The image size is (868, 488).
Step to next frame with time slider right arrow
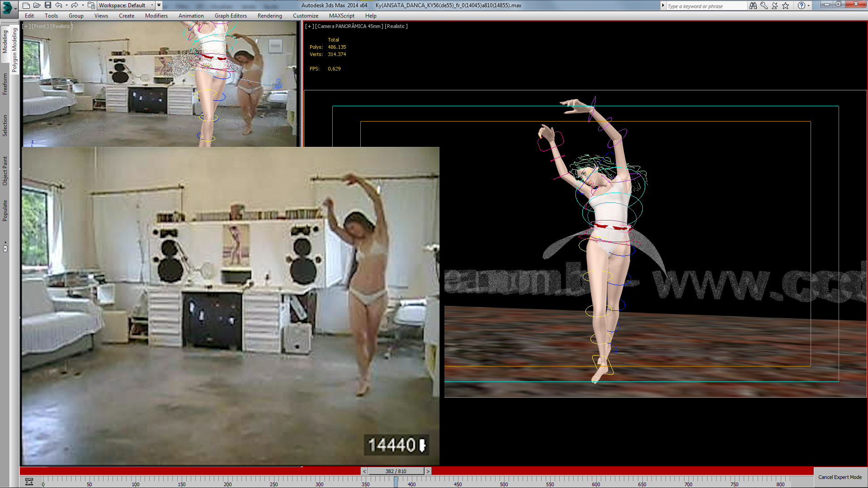click(x=428, y=471)
